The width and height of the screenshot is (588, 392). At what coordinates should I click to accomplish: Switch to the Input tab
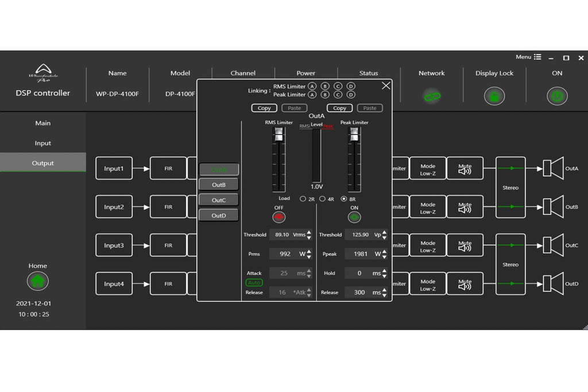coord(42,143)
